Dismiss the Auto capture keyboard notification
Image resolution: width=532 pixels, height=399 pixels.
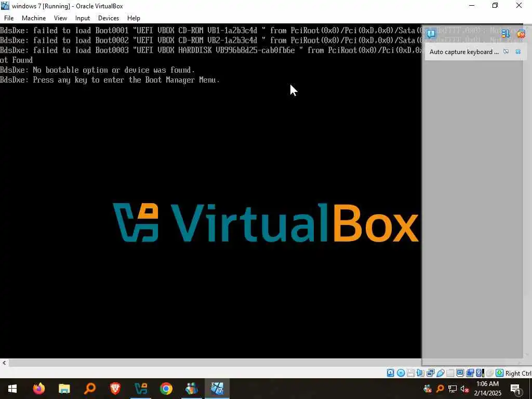tap(518, 51)
